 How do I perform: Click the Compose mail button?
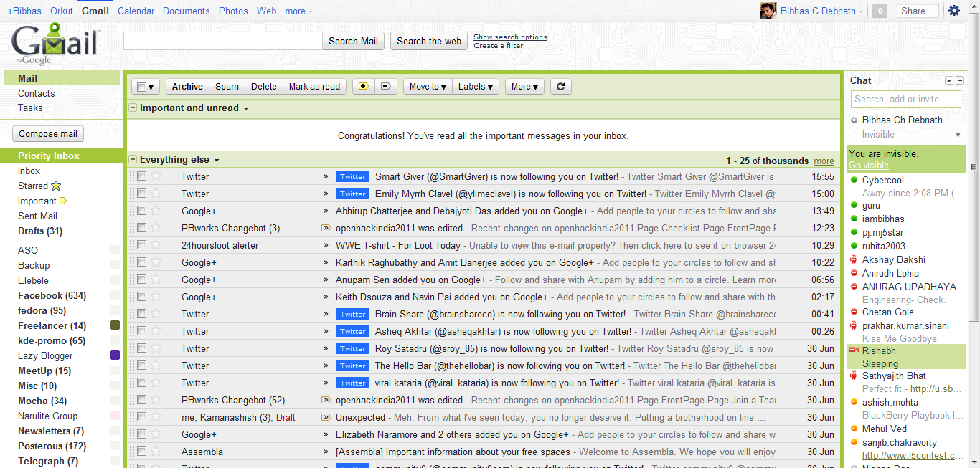48,134
